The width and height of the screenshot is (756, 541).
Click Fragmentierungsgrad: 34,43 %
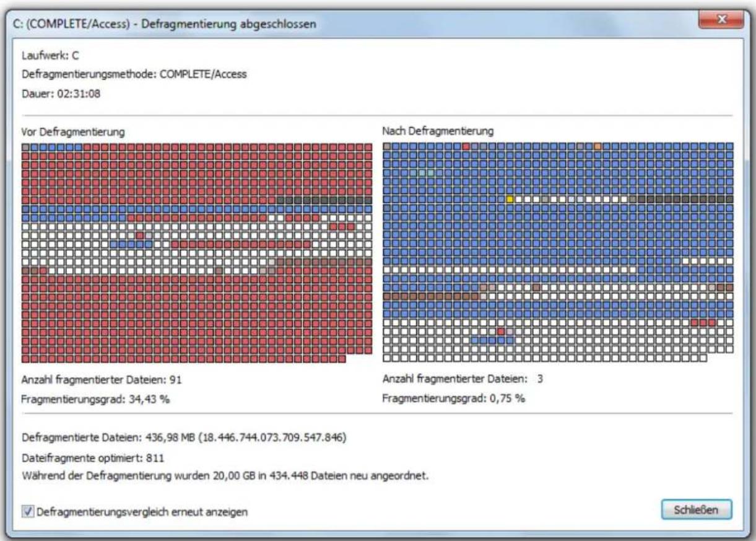pyautogui.click(x=95, y=398)
